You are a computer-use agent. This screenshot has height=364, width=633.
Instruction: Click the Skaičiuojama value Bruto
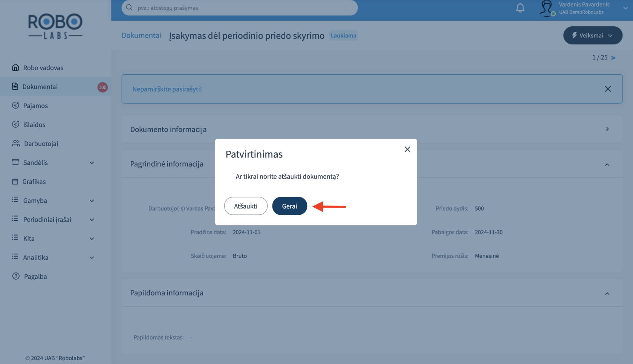pyautogui.click(x=240, y=256)
